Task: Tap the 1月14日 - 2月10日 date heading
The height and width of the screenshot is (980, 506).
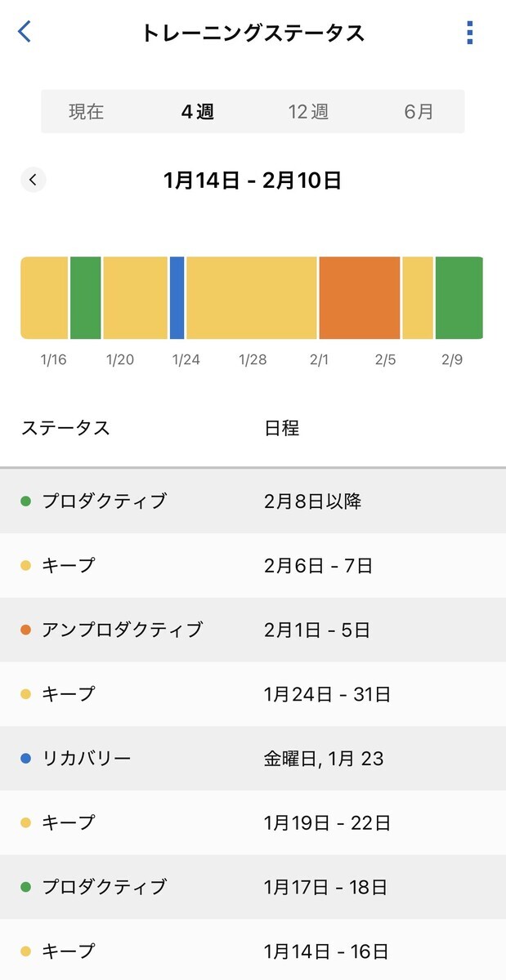Action: coord(253,180)
